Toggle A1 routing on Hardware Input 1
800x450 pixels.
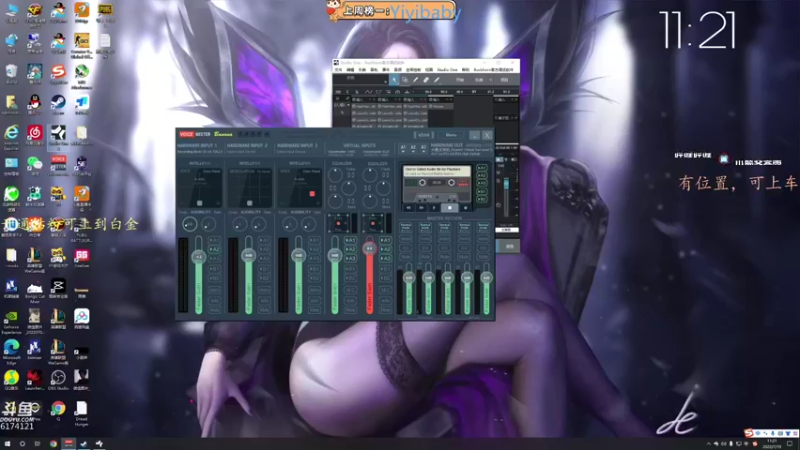coord(214,240)
